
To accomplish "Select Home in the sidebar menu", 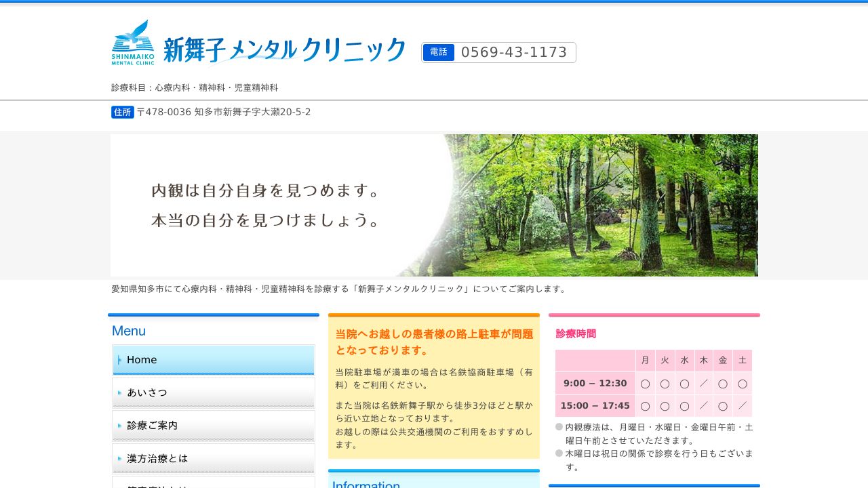I will 213,360.
